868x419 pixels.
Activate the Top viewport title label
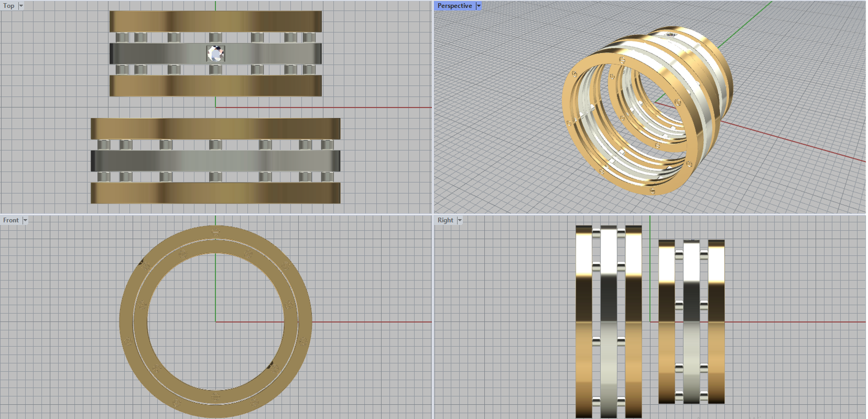pyautogui.click(x=9, y=6)
